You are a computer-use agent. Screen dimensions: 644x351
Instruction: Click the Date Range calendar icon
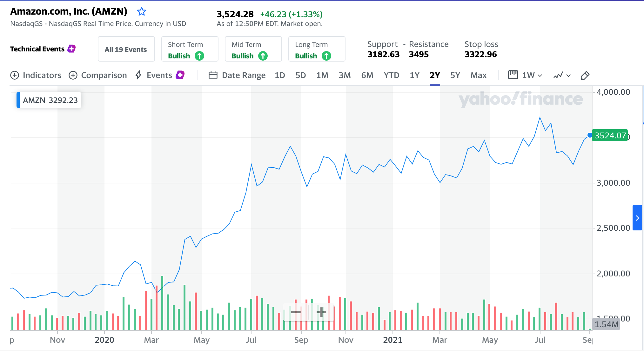pyautogui.click(x=213, y=75)
